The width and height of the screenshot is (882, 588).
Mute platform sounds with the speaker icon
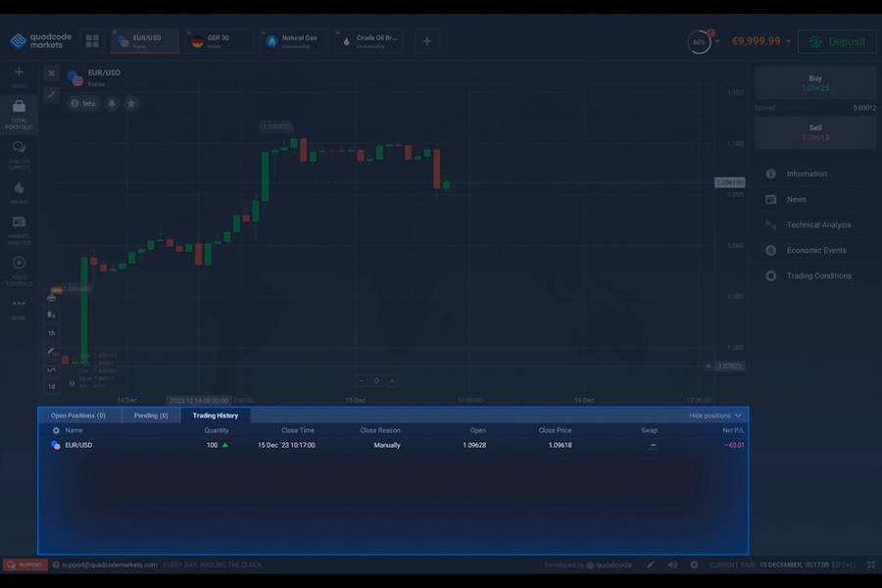coord(672,564)
